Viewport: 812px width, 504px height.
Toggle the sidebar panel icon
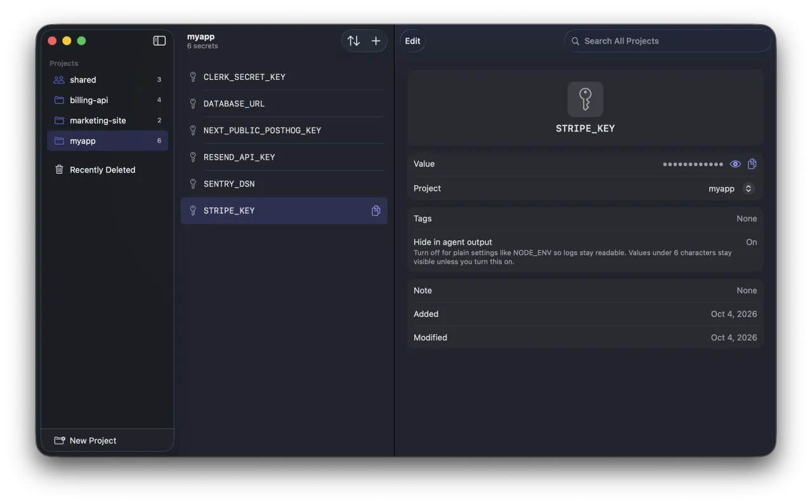[159, 41]
